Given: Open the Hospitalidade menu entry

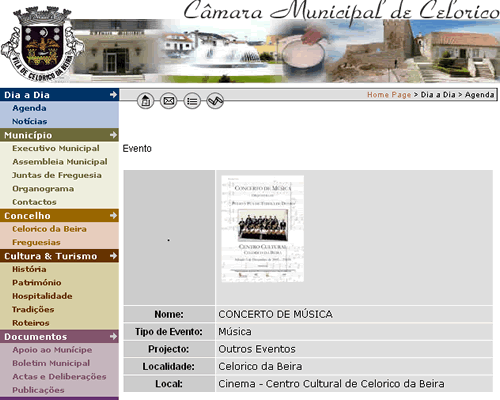Looking at the screenshot, I should pos(42,296).
